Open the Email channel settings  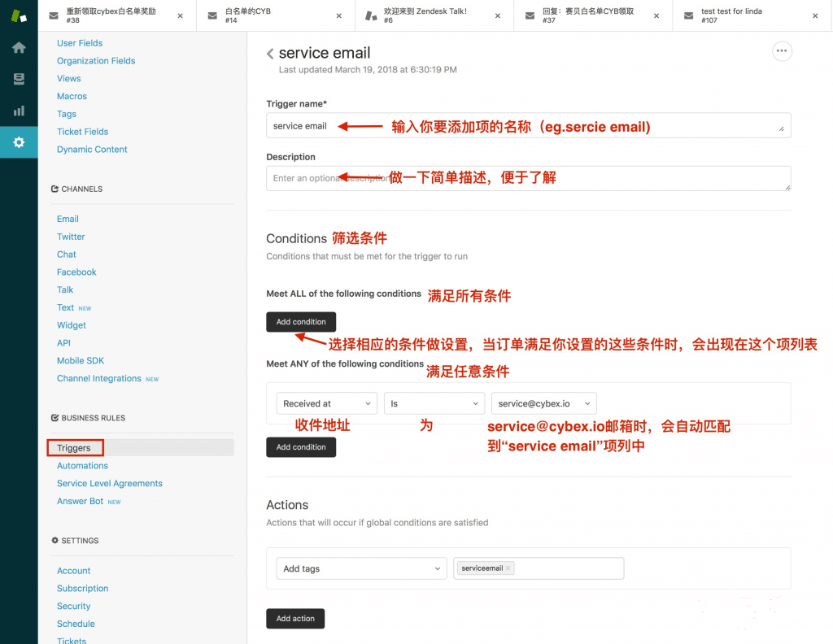[68, 219]
